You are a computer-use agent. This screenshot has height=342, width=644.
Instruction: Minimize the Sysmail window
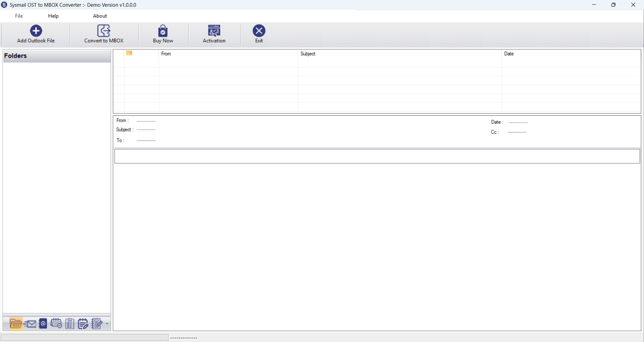[594, 5]
